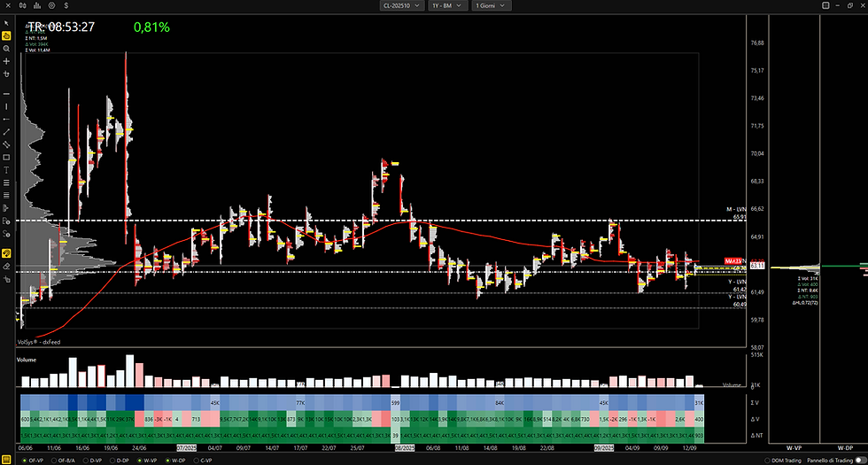This screenshot has height=465, width=868.
Task: Click the Volume panel title
Action: point(26,360)
